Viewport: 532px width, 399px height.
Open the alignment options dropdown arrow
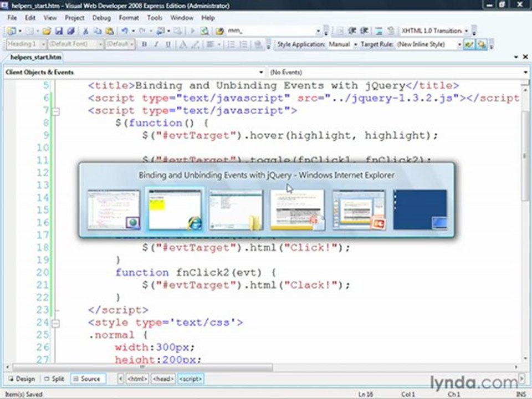point(219,44)
